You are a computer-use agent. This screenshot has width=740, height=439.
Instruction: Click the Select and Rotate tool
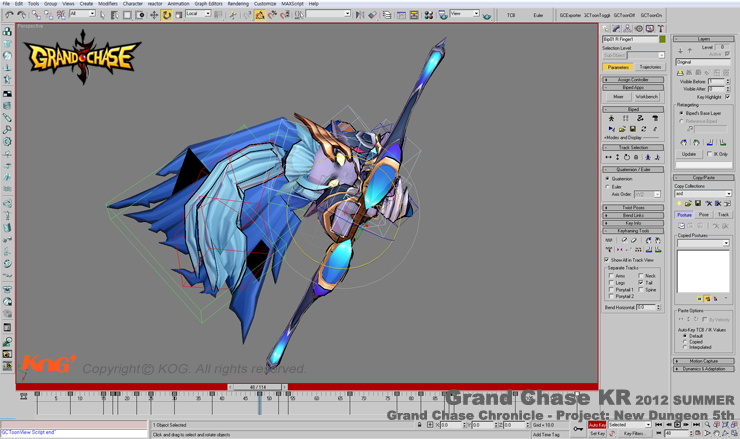[x=166, y=15]
